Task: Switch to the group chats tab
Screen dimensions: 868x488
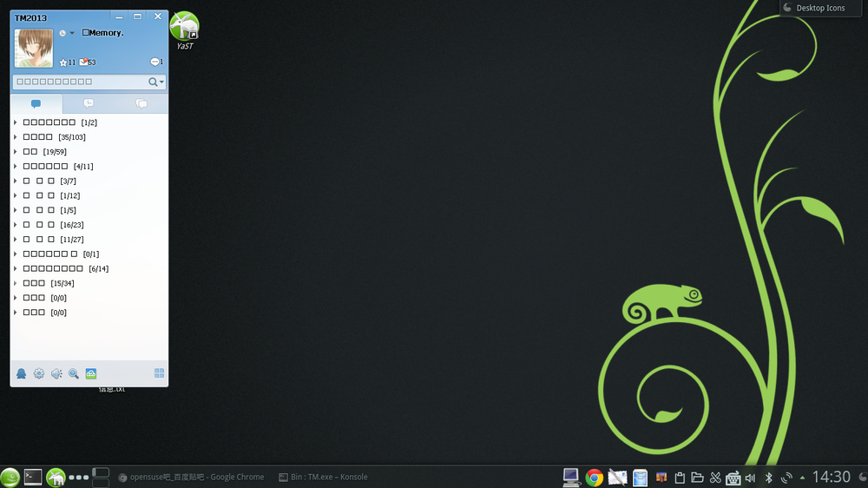Action: point(141,103)
